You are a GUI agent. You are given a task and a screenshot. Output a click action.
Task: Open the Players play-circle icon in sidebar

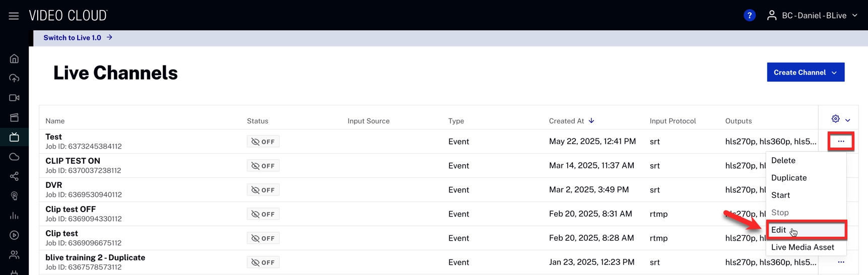pos(14,235)
